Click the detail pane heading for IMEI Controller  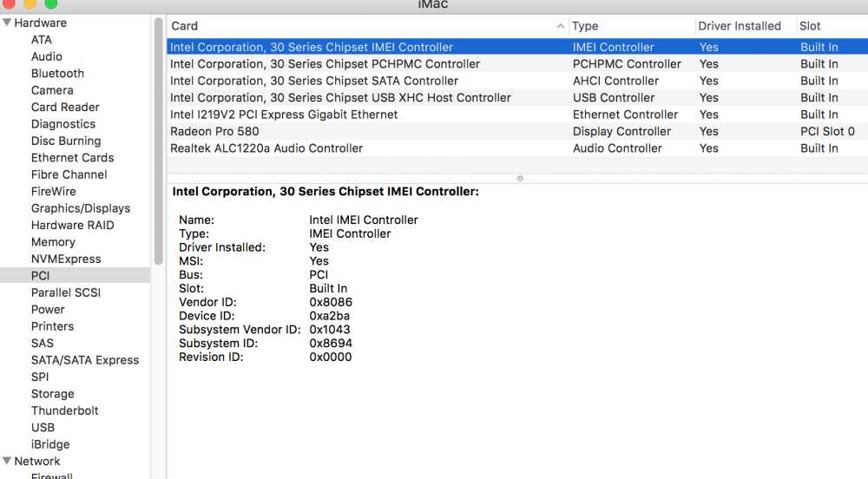pos(325,192)
